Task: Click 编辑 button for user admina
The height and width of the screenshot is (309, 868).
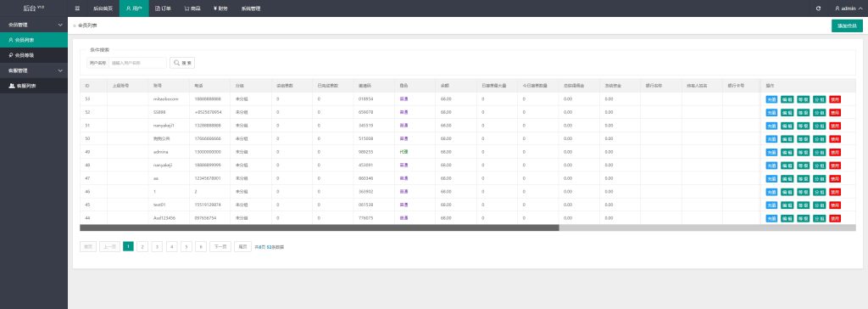Action: [x=787, y=152]
